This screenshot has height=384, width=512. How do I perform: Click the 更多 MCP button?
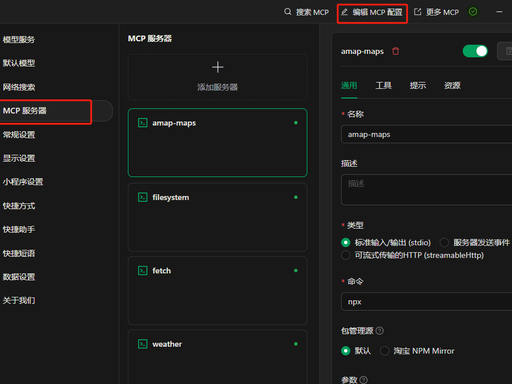coord(437,12)
